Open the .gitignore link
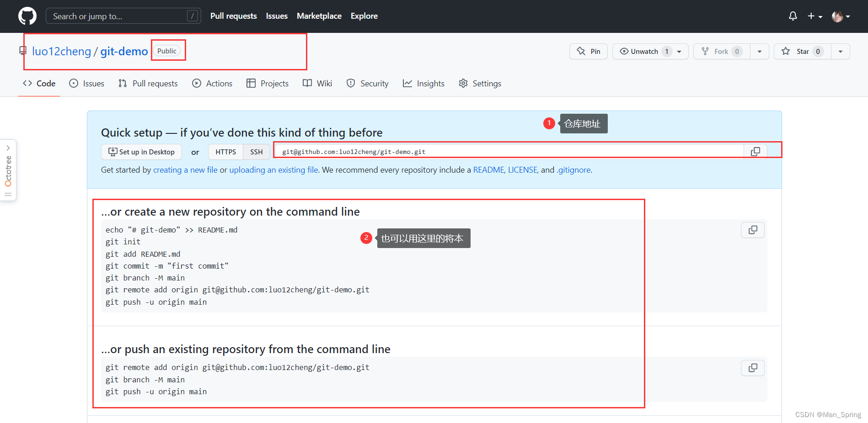Image resolution: width=868 pixels, height=423 pixels. [573, 170]
